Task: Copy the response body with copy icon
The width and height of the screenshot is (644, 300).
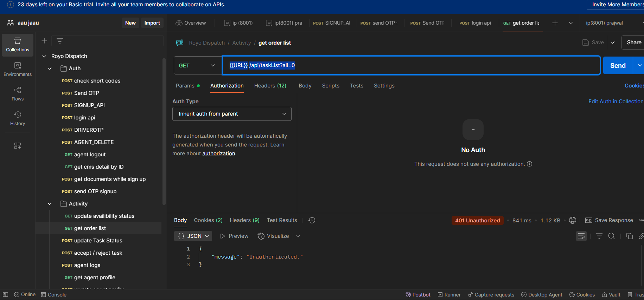Action: [x=629, y=236]
